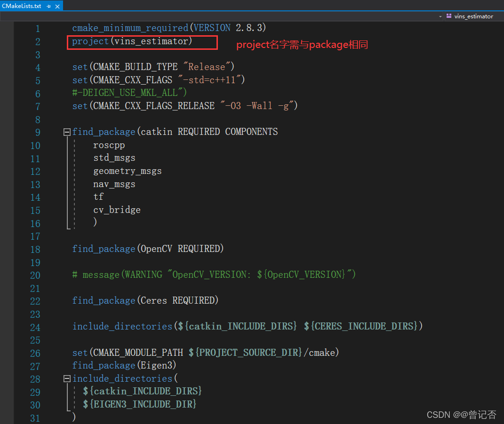Image resolution: width=504 pixels, height=424 pixels.
Task: Click CMAKE_BUILD_TYPE on line 4
Action: click(136, 67)
